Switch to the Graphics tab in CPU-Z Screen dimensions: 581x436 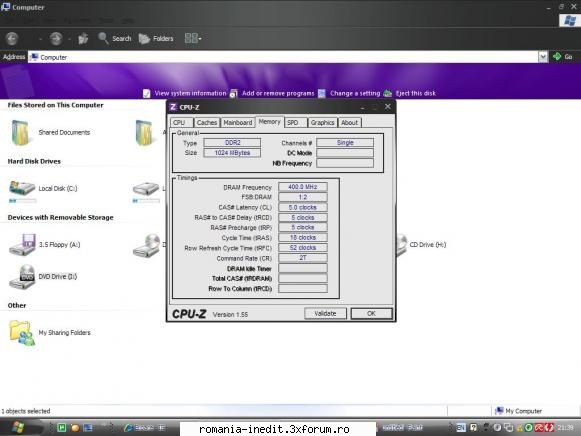tap(322, 123)
